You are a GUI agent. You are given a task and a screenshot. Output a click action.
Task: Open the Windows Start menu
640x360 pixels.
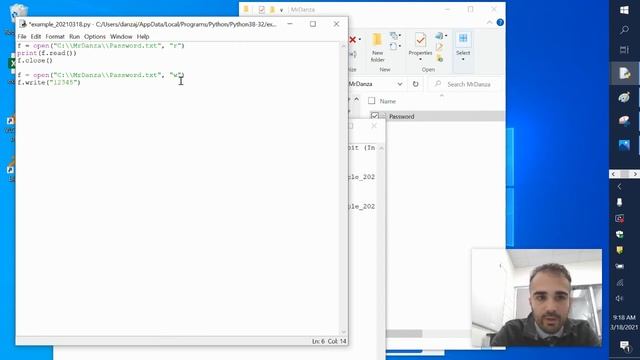click(x=624, y=10)
